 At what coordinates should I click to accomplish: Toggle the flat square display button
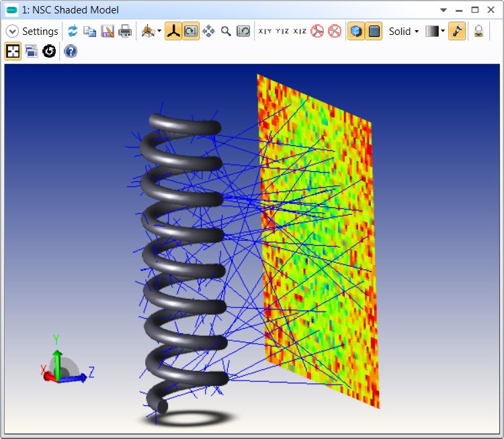click(x=374, y=31)
